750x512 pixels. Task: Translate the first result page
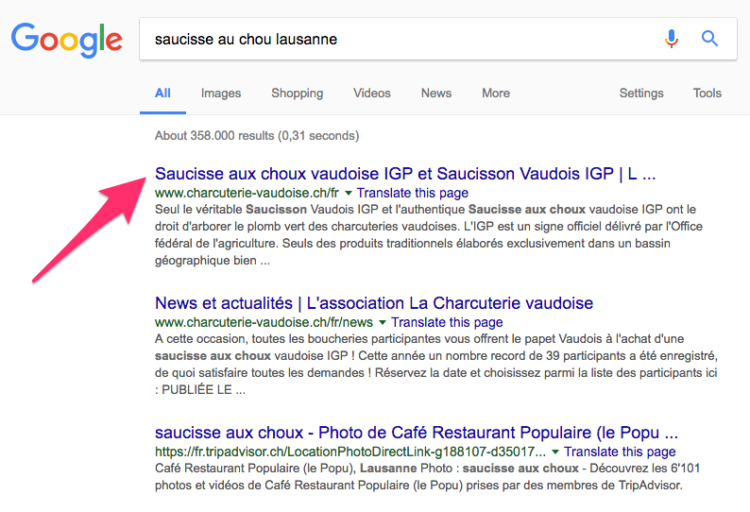pos(412,193)
